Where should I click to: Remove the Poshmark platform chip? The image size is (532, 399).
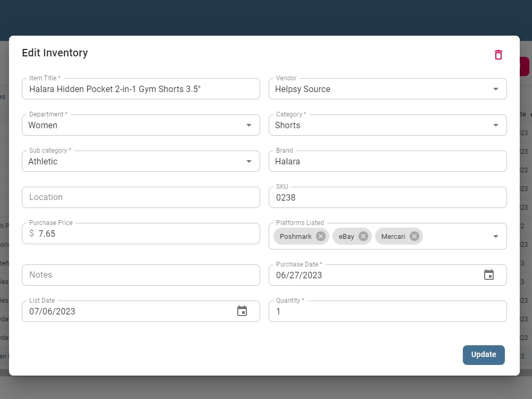coord(321,236)
